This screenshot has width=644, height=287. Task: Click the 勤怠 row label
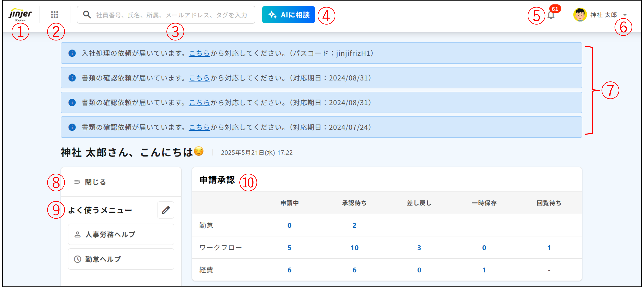click(x=206, y=226)
